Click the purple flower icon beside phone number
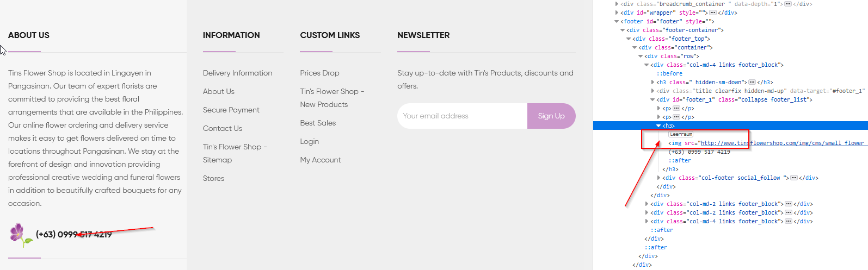Image resolution: width=868 pixels, height=270 pixels. pos(20,235)
